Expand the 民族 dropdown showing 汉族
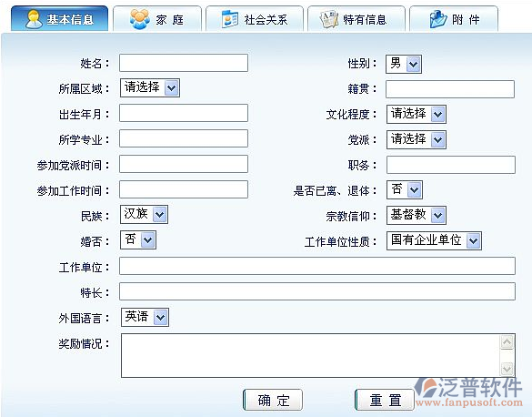532x417 pixels. click(x=144, y=214)
